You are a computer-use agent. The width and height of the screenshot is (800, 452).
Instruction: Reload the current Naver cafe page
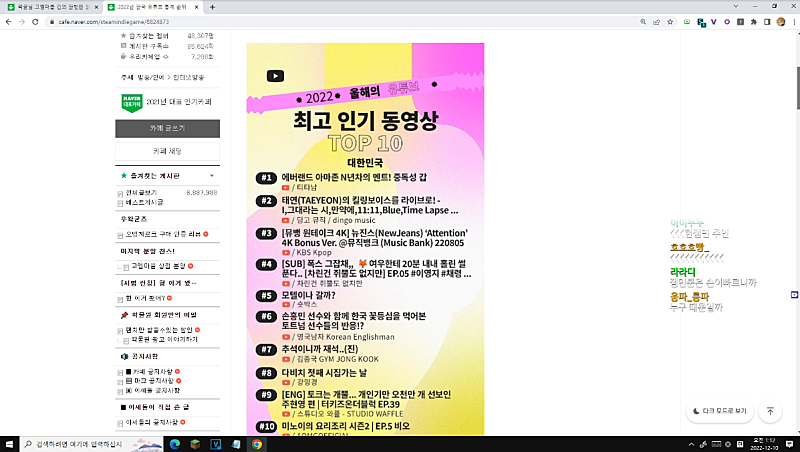tap(35, 22)
